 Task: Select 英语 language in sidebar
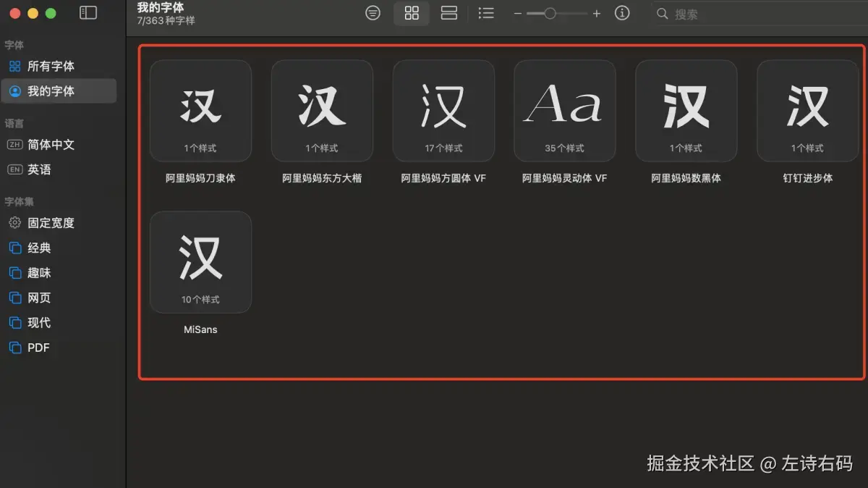(x=59, y=169)
